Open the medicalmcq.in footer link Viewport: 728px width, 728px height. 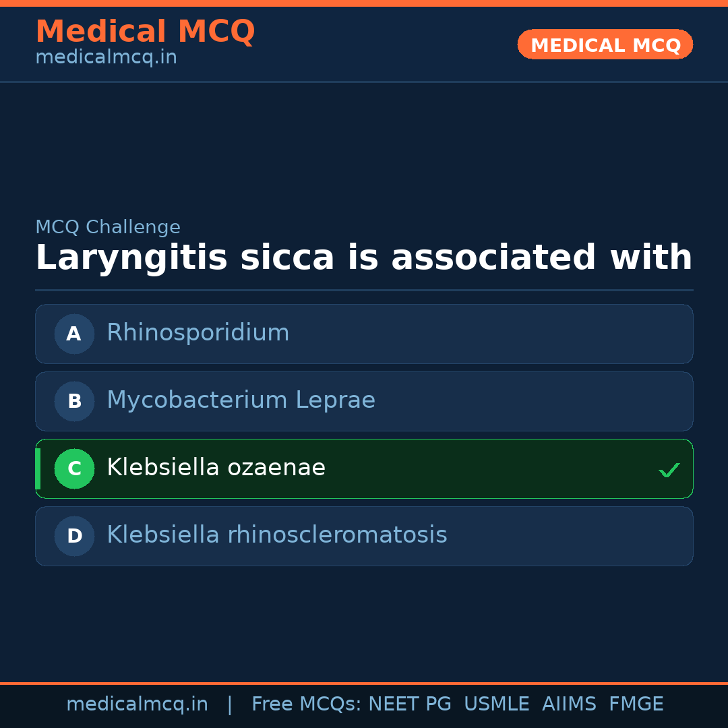138,704
